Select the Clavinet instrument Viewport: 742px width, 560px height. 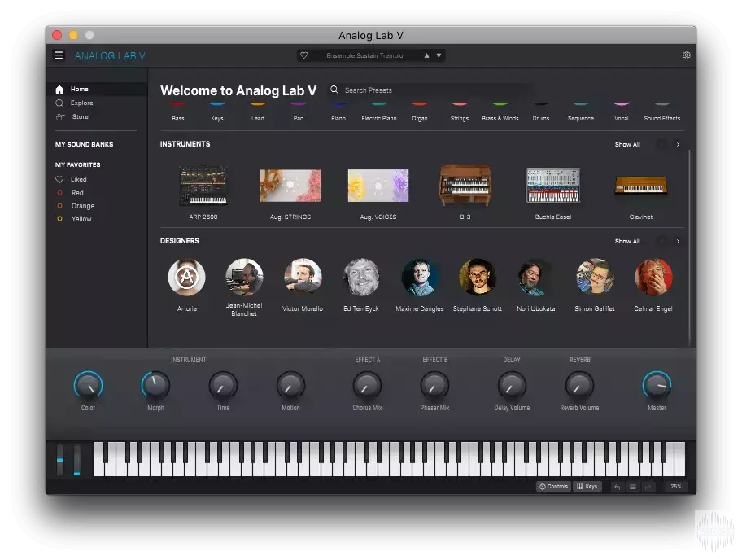click(641, 192)
